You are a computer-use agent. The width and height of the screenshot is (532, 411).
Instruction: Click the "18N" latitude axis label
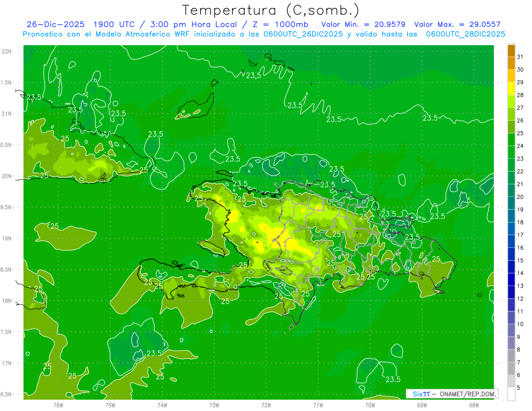coord(8,301)
